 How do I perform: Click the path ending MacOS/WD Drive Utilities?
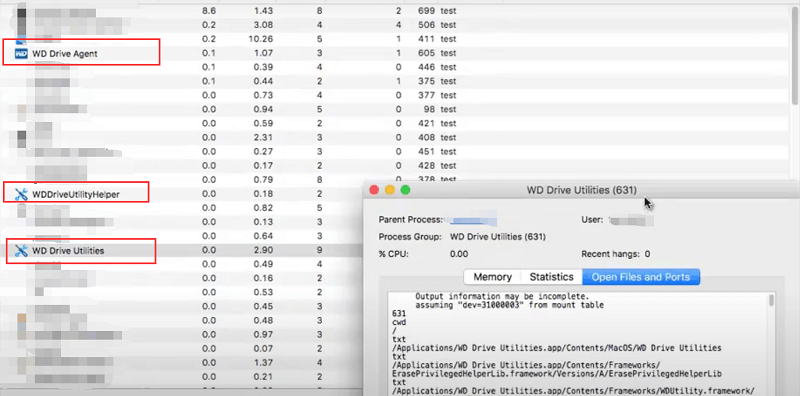[x=557, y=348]
